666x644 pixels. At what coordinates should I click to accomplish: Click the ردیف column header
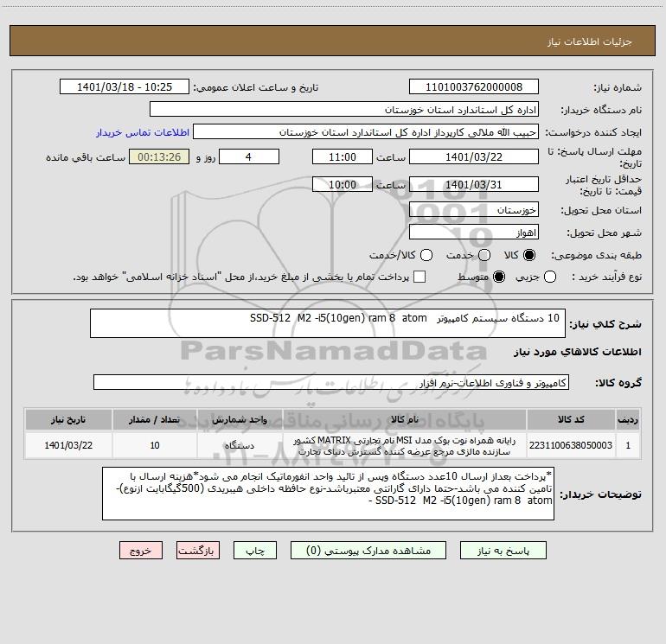pyautogui.click(x=628, y=419)
